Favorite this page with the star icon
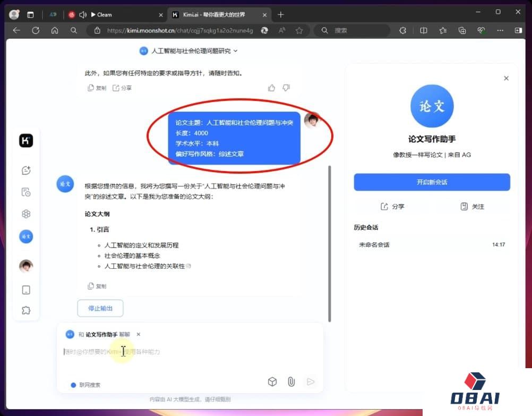The image size is (532, 416). coord(299,31)
